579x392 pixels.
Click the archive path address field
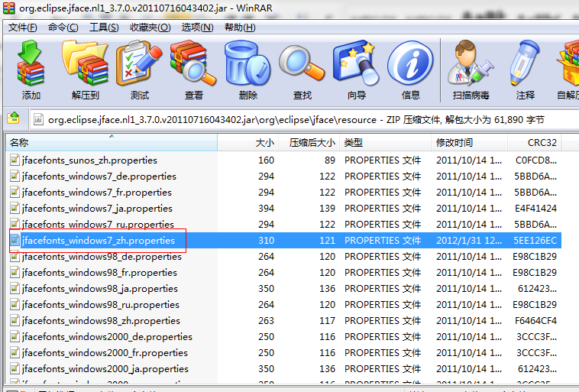304,120
